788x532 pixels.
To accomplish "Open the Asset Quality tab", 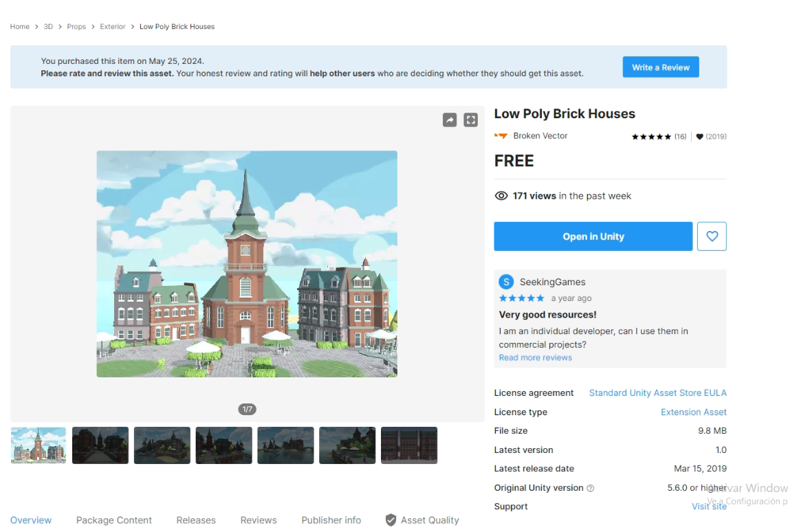I will 422,520.
